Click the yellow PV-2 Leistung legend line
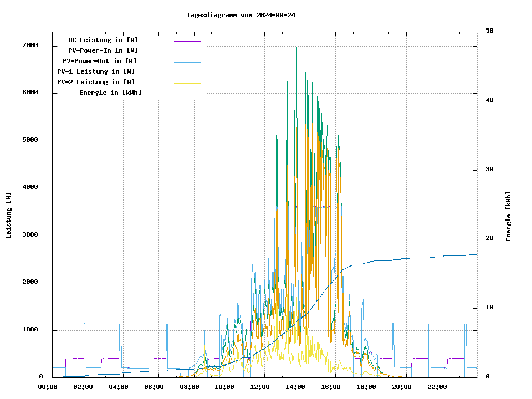 point(187,83)
